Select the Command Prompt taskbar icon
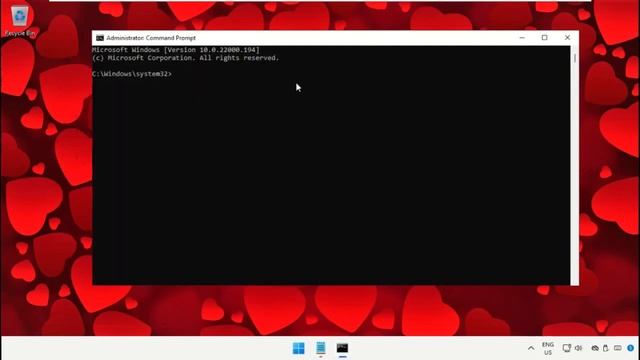 [x=342, y=348]
